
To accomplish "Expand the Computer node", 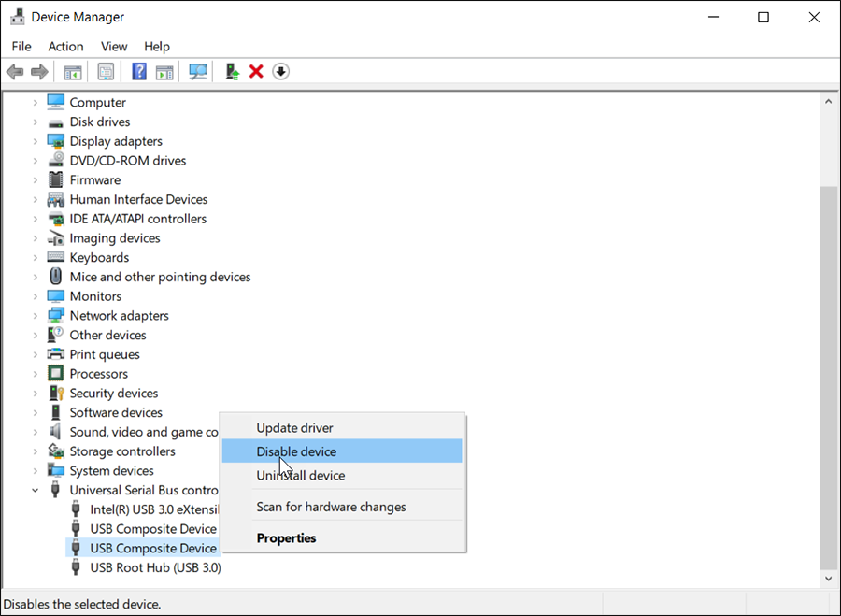I will point(35,103).
